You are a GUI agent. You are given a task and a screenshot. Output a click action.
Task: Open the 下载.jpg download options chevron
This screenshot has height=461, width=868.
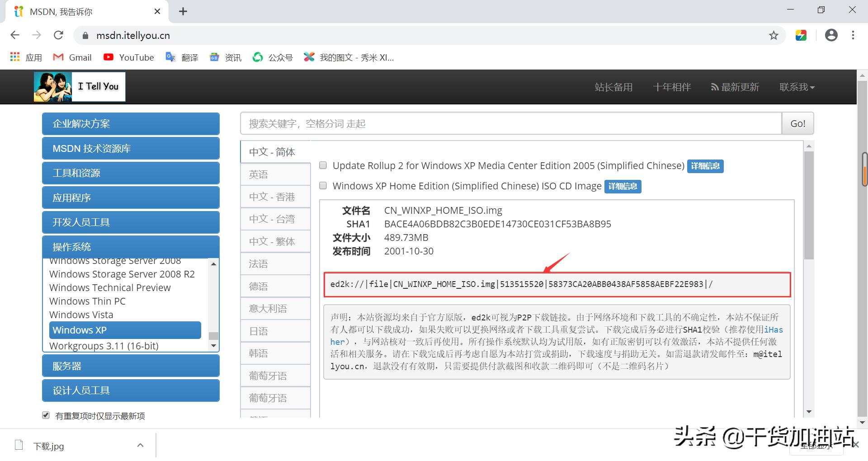coord(140,445)
